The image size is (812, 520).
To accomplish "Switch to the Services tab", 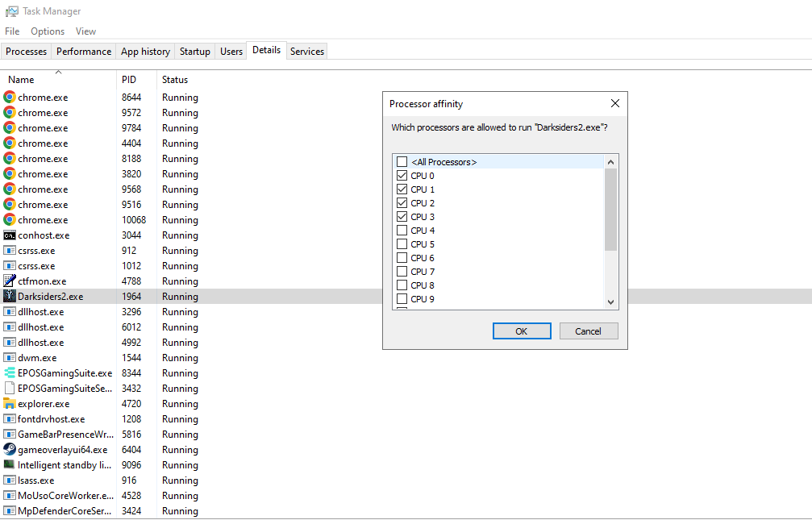I will pos(307,52).
